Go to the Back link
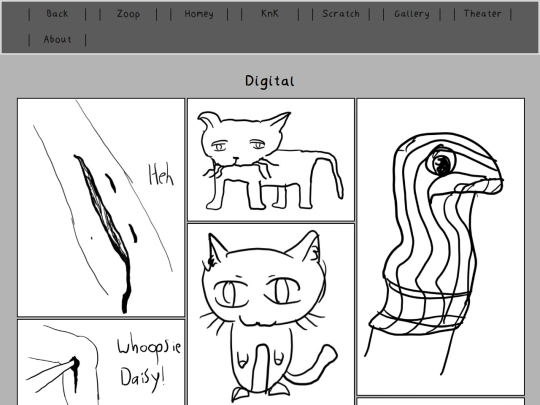The height and width of the screenshot is (405, 540). pos(57,14)
